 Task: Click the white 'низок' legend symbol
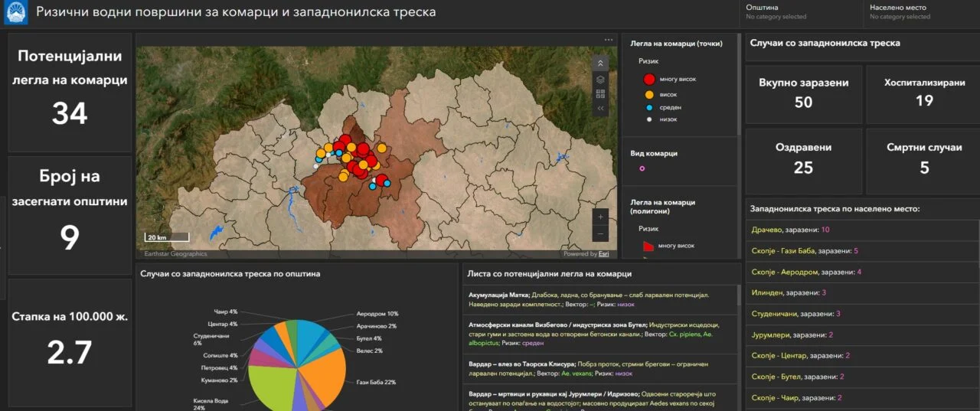pyautogui.click(x=649, y=119)
